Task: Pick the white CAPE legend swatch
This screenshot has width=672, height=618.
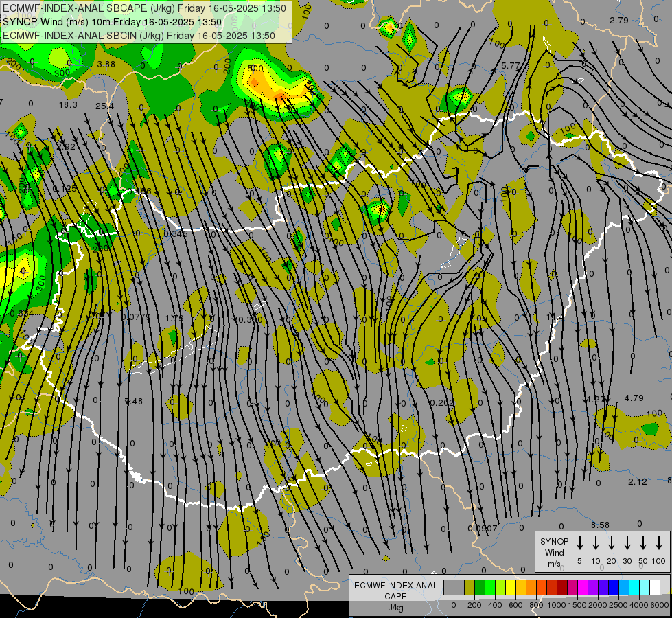Action: click(655, 587)
